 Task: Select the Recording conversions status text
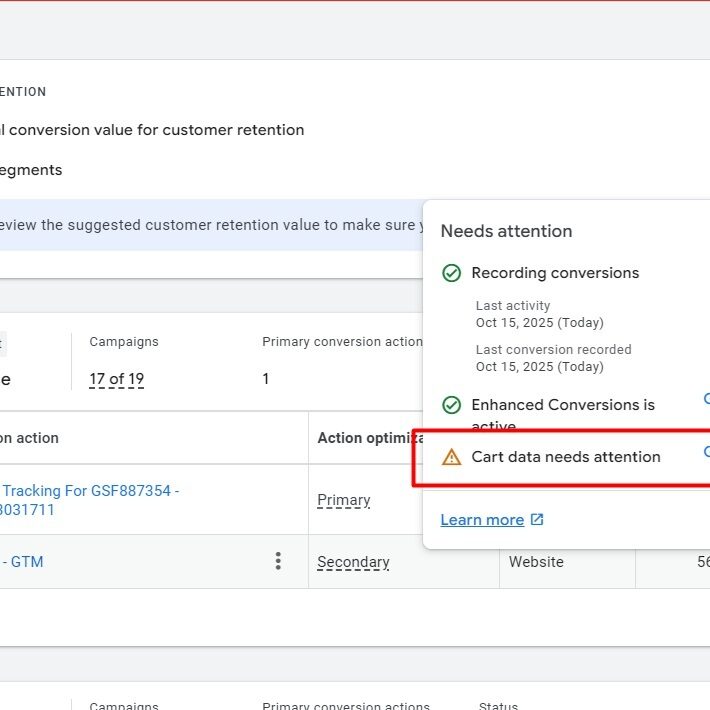pyautogui.click(x=555, y=273)
